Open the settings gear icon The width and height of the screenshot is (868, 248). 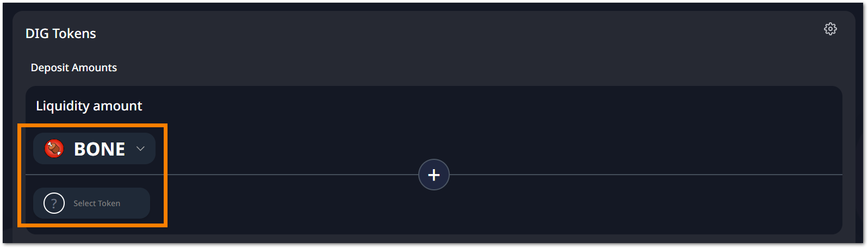point(830,29)
